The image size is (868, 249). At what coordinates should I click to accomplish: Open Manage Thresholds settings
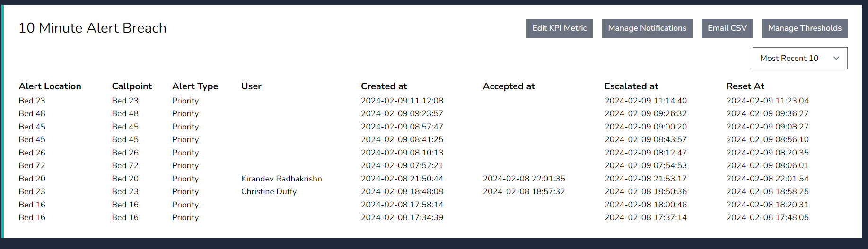pos(804,28)
